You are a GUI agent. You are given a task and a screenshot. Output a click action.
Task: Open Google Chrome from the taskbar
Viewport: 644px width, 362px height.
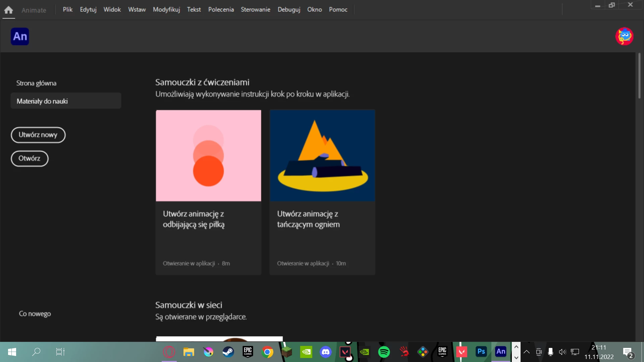(267, 352)
